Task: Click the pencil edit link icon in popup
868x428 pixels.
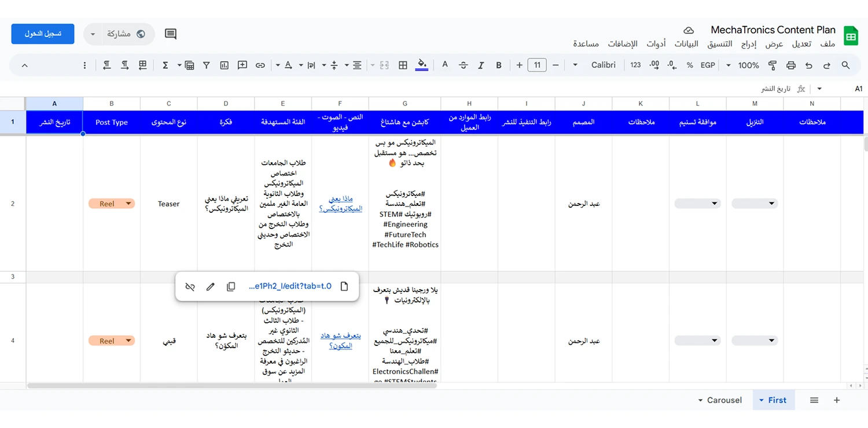Action: click(x=211, y=286)
